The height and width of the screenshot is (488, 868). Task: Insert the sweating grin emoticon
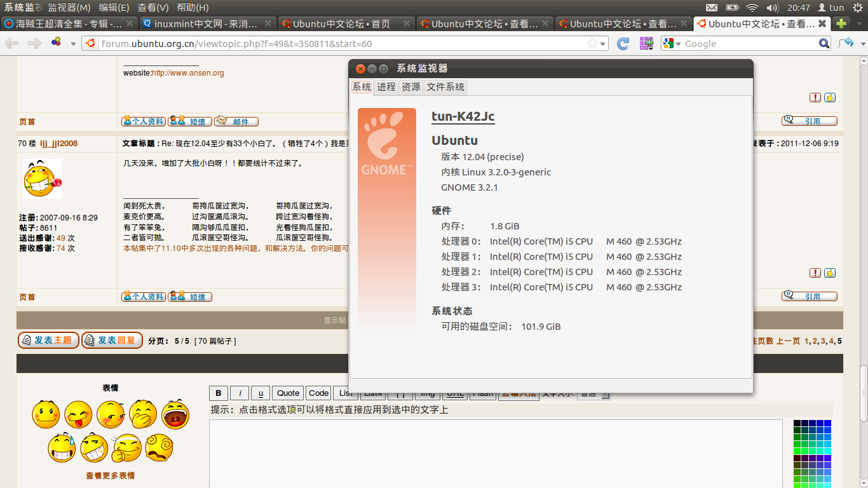(62, 447)
